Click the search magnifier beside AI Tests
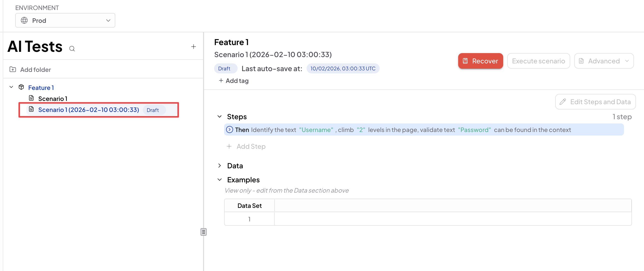The image size is (644, 271). [72, 49]
